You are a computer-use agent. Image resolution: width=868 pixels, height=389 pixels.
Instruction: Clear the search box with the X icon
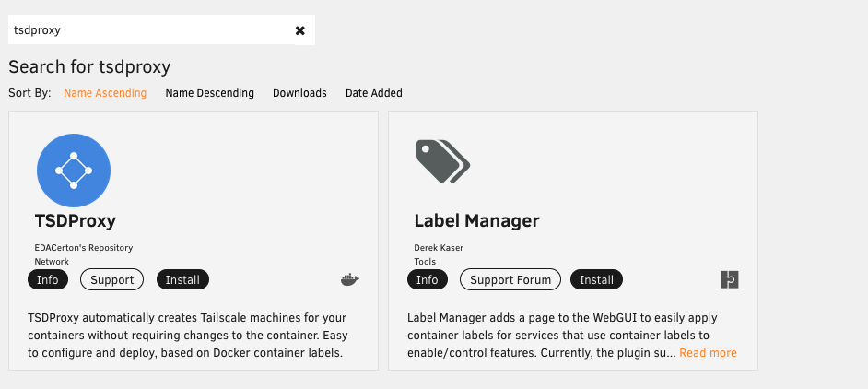coord(299,30)
